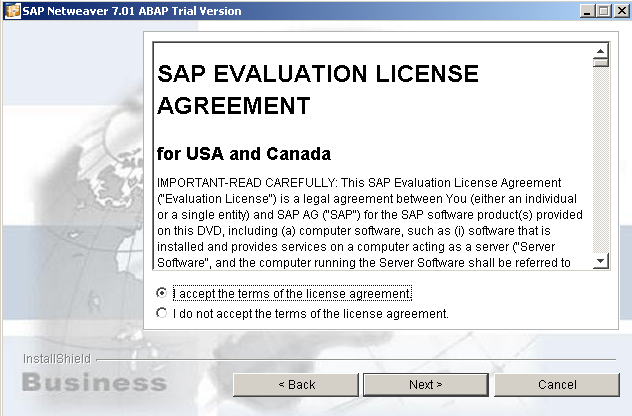Close the SAP Netweaver installer window

622,11
